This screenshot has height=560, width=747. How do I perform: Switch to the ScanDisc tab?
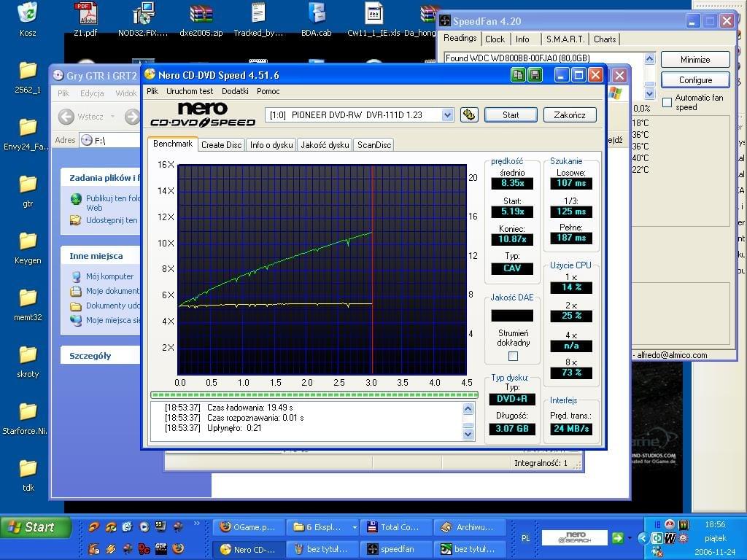(x=374, y=145)
